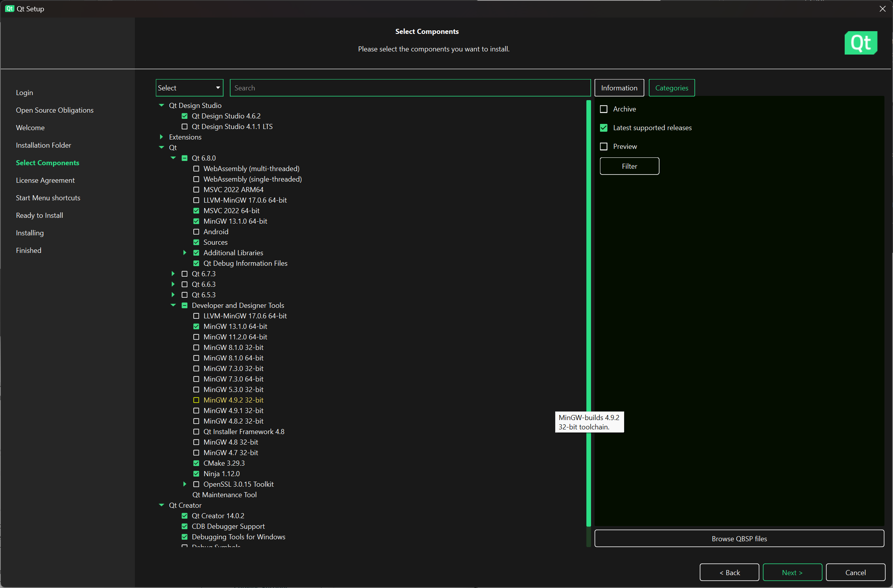The height and width of the screenshot is (588, 893).
Task: Uncheck Qt Debug Information Files
Action: (196, 263)
